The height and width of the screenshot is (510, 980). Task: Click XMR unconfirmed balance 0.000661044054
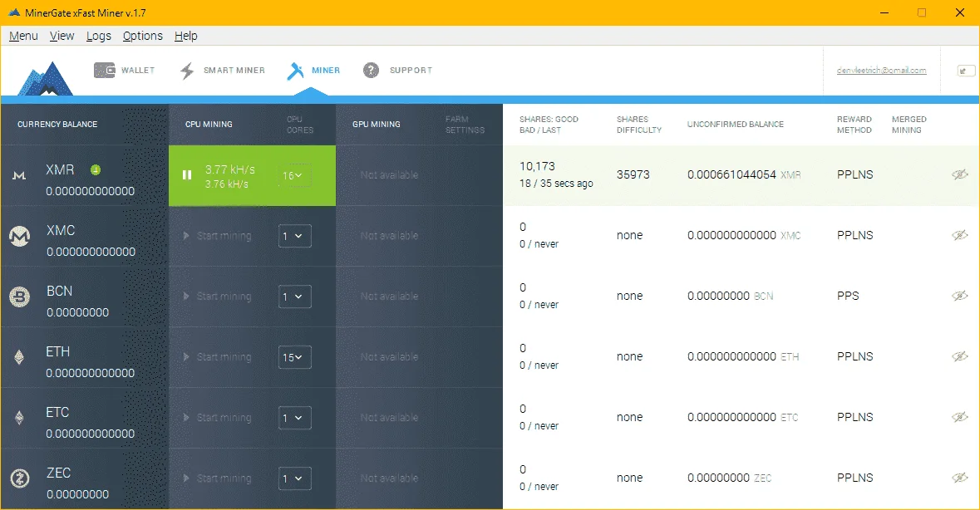(731, 174)
